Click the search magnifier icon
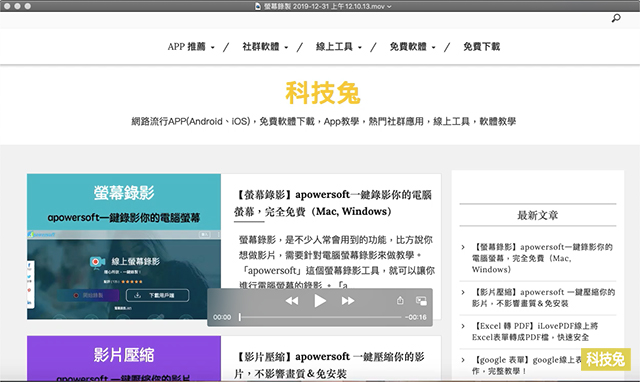Screen dimensions: 640x382 coord(616,18)
